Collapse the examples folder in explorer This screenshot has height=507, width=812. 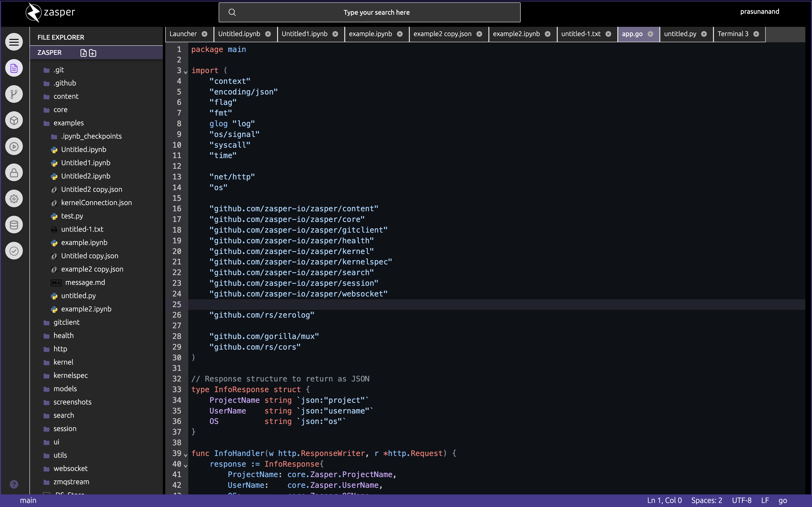click(68, 123)
